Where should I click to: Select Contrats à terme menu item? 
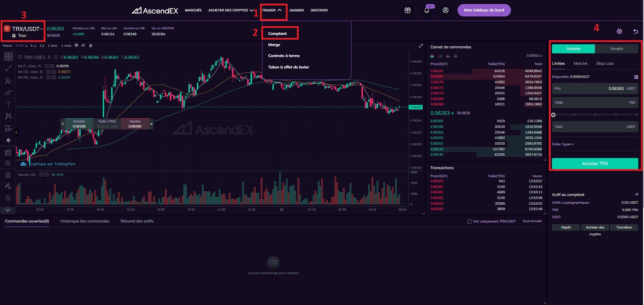tap(284, 56)
